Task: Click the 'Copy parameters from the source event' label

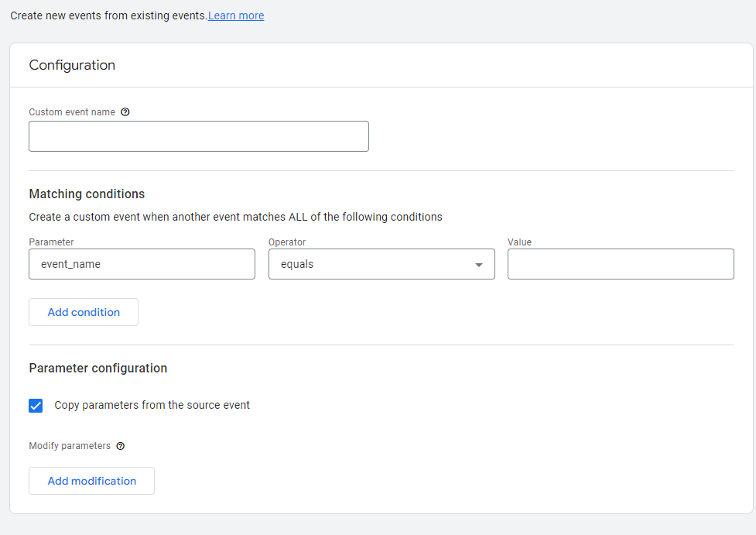Action: click(152, 405)
